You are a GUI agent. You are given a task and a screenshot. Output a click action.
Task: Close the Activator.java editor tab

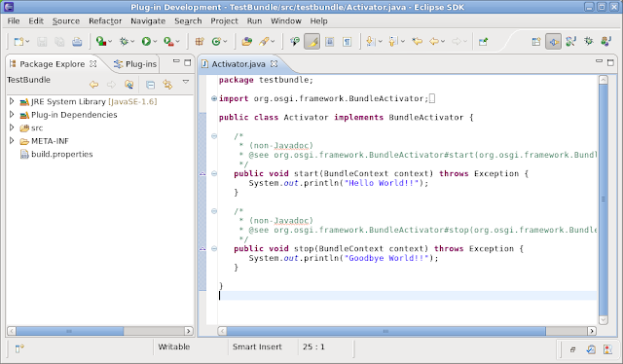pyautogui.click(x=274, y=63)
